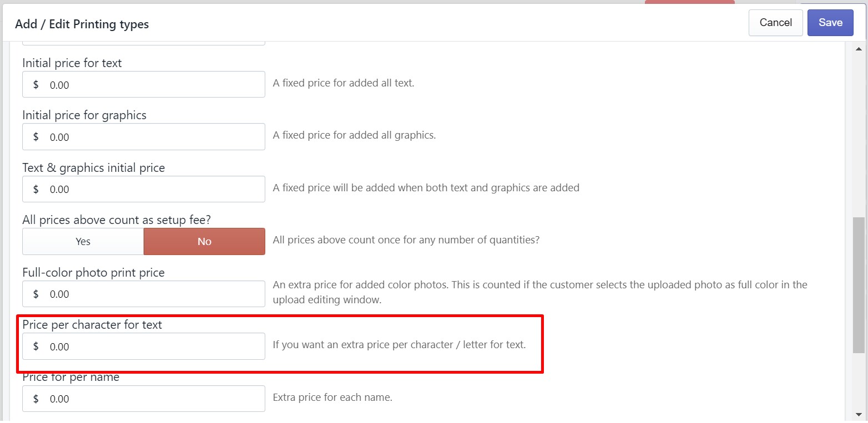
Task: Click the 'All prices above count as setup fee?' label
Action: click(117, 220)
